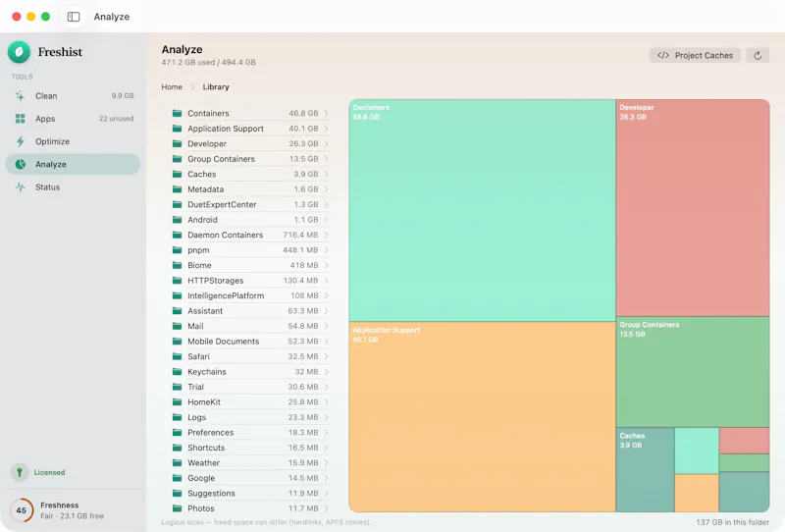Click the Freshness score ring
Screen dimensions: 785x532
pyautogui.click(x=21, y=510)
